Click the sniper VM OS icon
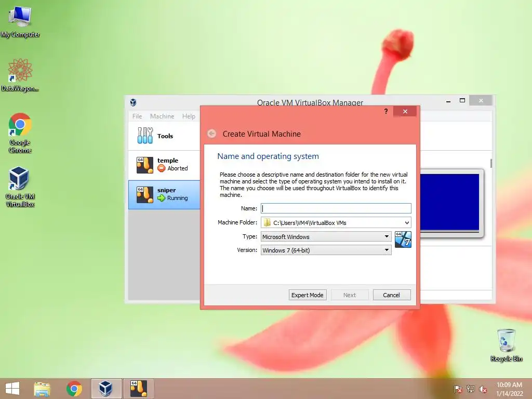This screenshot has height=399, width=532. [x=145, y=195]
